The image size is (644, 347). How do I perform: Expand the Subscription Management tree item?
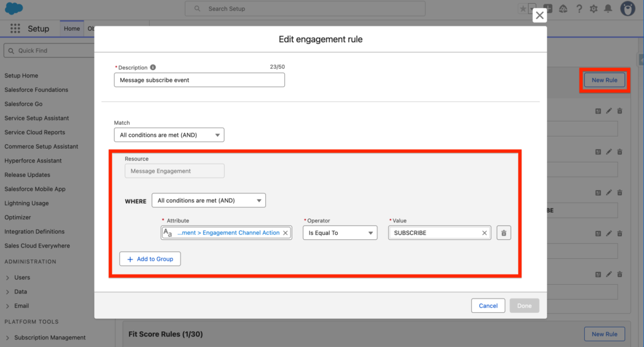[x=8, y=338]
